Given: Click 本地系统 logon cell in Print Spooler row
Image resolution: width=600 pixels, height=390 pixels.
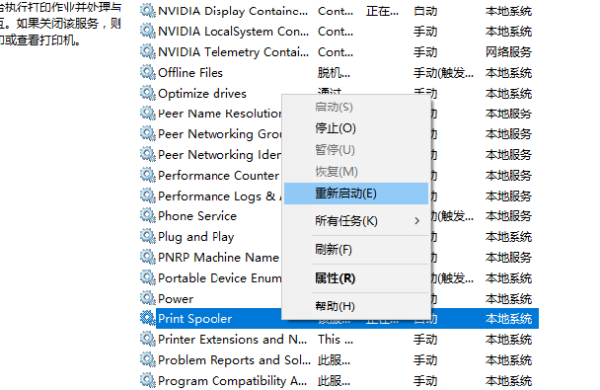Looking at the screenshot, I should [x=509, y=319].
